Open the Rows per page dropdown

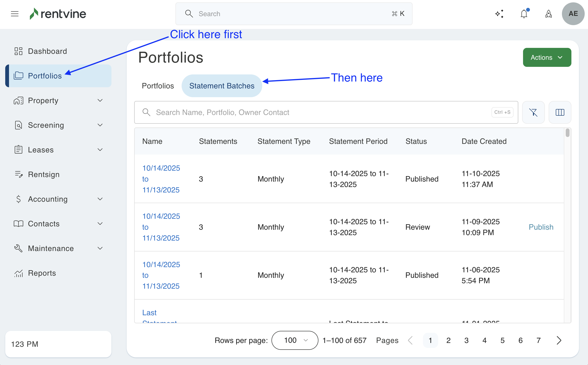pos(295,340)
